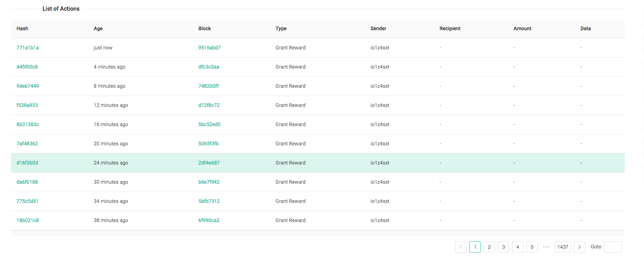Screen dimensions: 644x258
Task: Open block b6e7f942
Action: coord(209,182)
